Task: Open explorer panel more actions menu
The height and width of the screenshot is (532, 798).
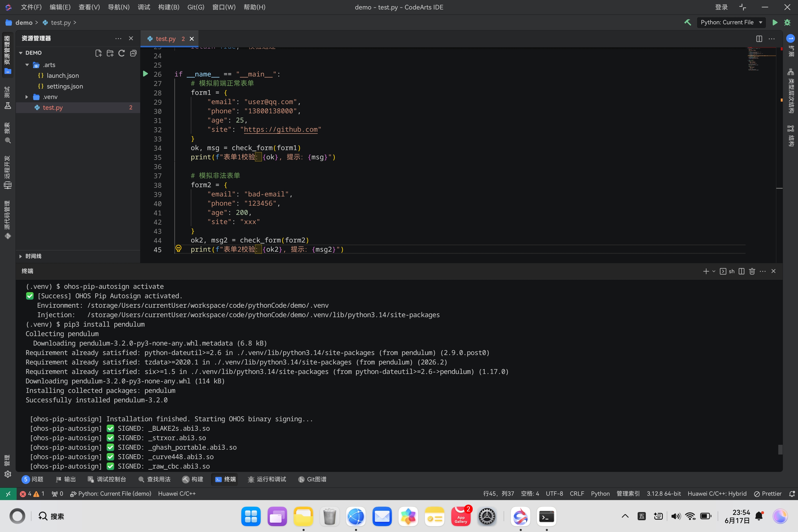Action: click(118, 38)
